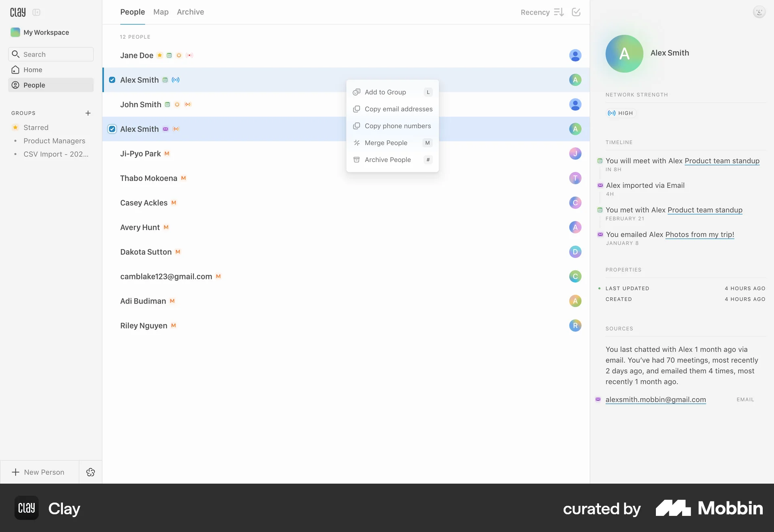Click the plus icon to create a new group
774x532 pixels.
click(x=88, y=113)
